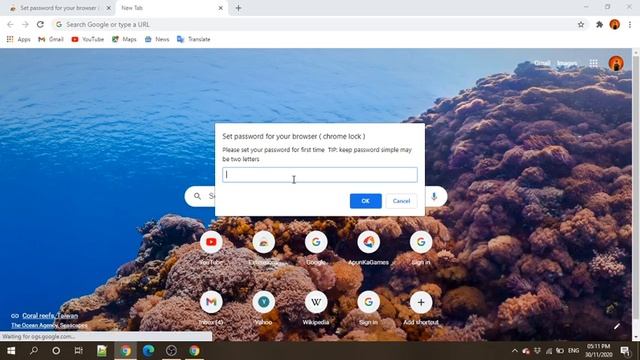Open the Windows Start menu
The image size is (640, 360).
coord(11,351)
